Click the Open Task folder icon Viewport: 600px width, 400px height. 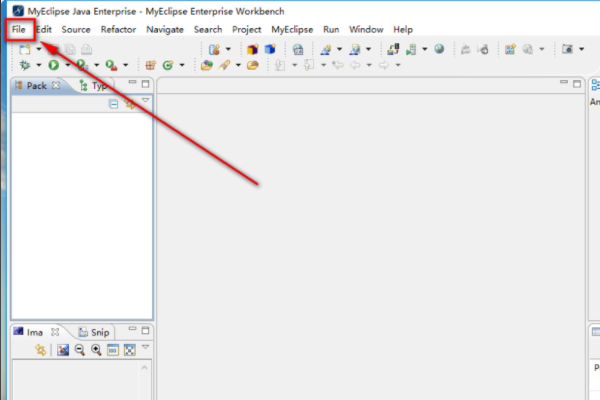pos(253,65)
